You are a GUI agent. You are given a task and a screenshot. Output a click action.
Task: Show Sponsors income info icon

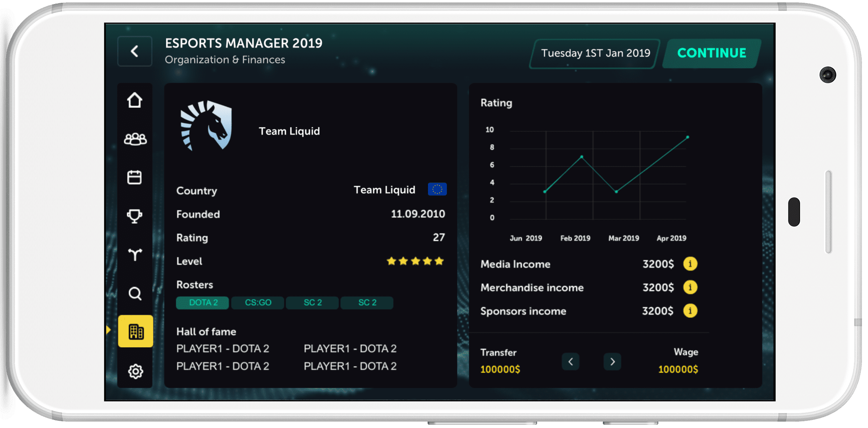(690, 311)
